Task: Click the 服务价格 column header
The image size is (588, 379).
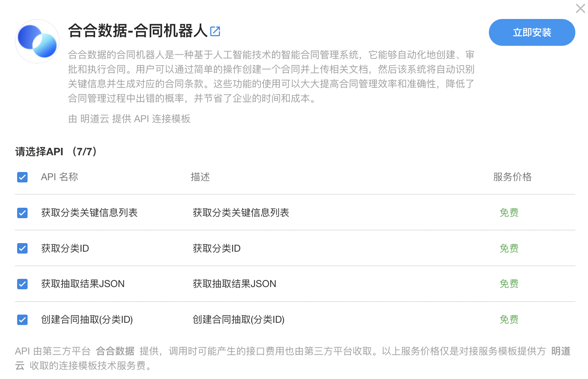Action: 512,177
